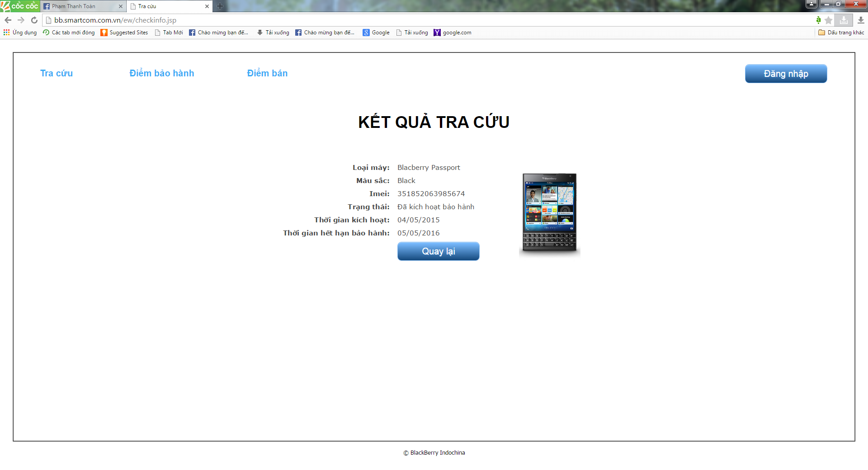Click the activation date 04/05/2015
Screen dimensions: 868x470
419,220
